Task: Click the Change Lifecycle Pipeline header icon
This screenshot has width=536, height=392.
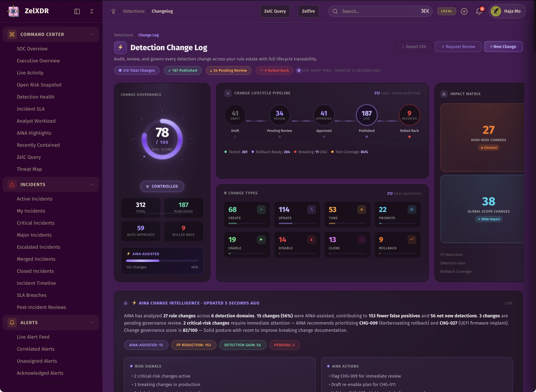Action: [x=228, y=93]
